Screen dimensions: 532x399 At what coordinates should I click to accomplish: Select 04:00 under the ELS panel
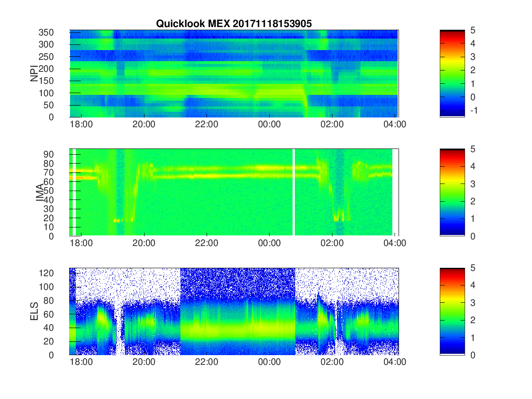click(x=395, y=362)
